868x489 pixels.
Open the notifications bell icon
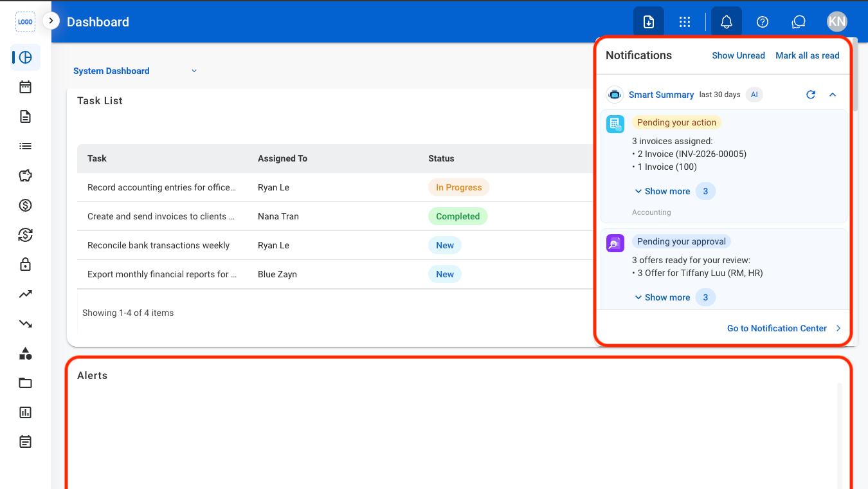[727, 22]
